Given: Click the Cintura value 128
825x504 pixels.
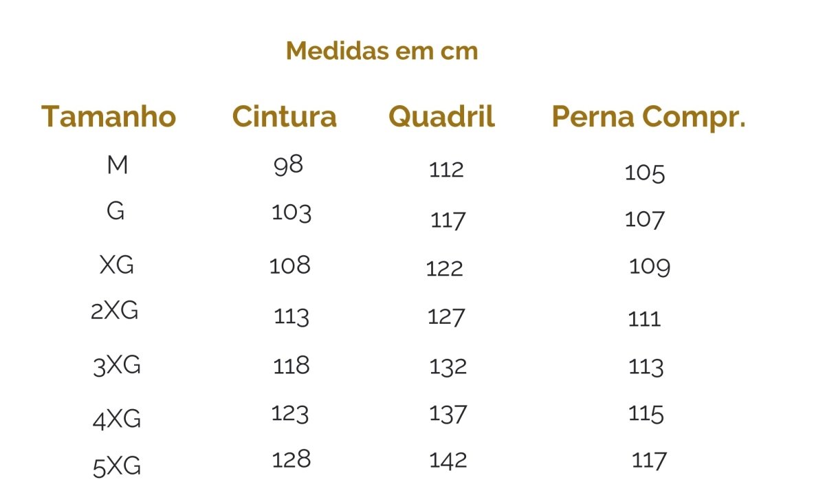Looking at the screenshot, I should (291, 459).
